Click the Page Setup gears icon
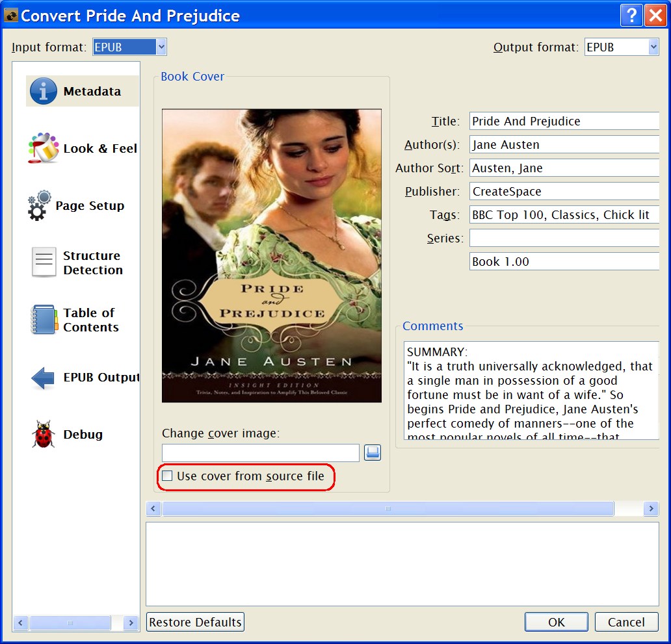This screenshot has width=671, height=644. click(40, 206)
